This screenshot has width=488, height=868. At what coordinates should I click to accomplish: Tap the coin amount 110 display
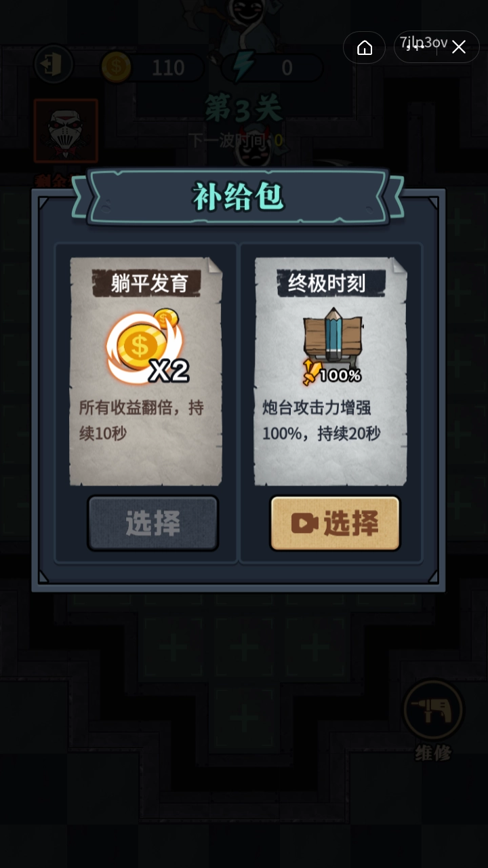coord(168,68)
